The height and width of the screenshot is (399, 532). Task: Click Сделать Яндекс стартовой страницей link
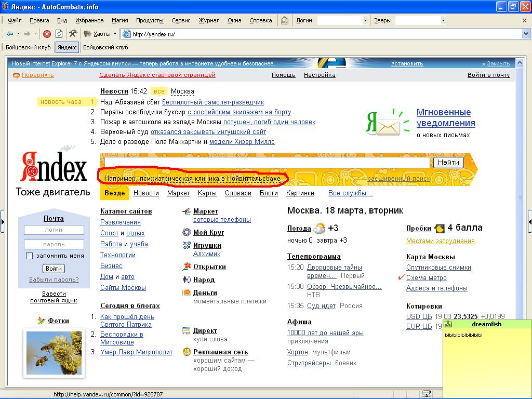[157, 75]
